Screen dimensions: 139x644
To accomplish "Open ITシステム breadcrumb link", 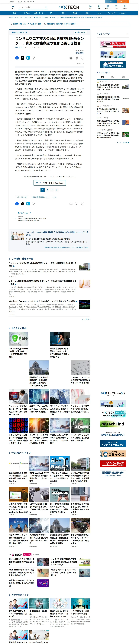I will point(30,18).
